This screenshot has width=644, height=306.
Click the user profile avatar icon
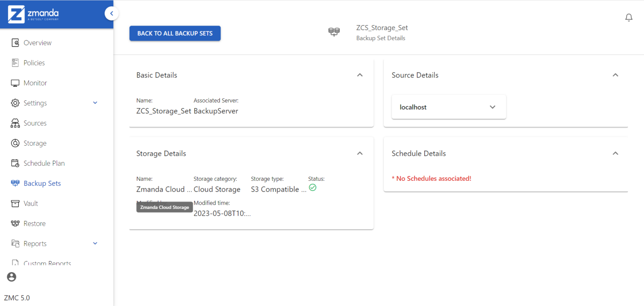(x=11, y=277)
